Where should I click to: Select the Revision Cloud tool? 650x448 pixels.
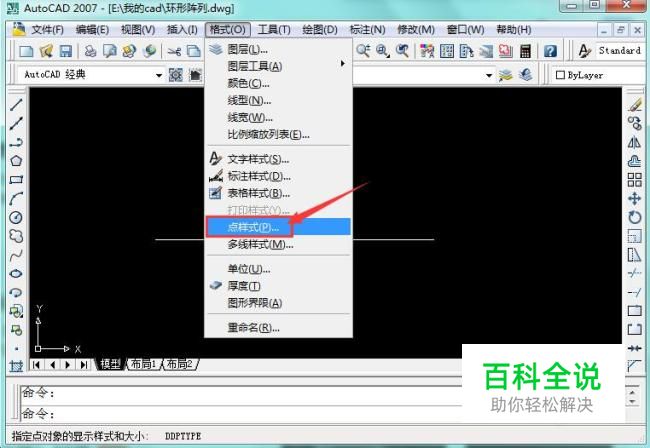16,236
